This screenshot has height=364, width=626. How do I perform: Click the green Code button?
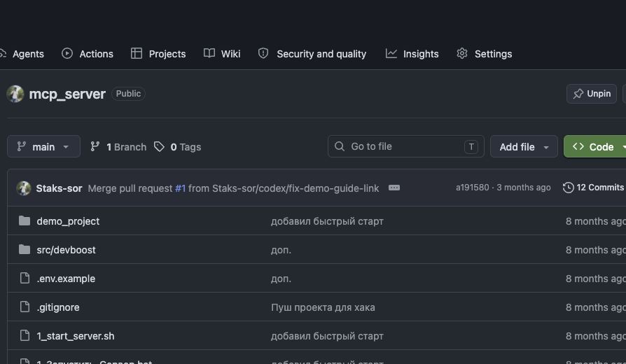(x=594, y=146)
